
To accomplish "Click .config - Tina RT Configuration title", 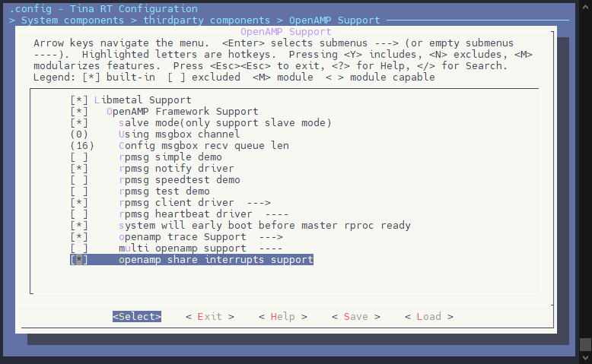I will pyautogui.click(x=103, y=8).
